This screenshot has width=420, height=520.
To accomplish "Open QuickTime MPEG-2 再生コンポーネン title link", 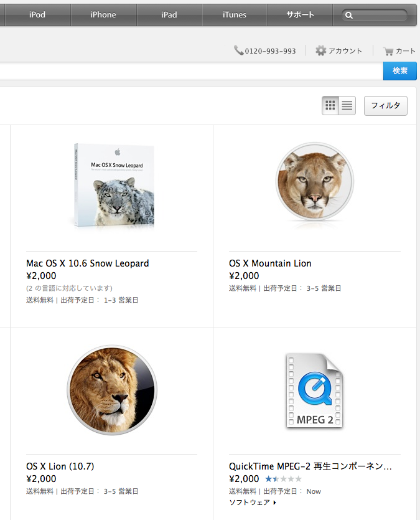I will click(x=310, y=466).
